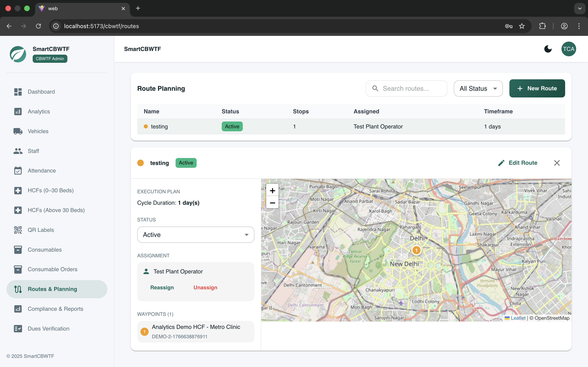The image size is (588, 367).
Task: Switch to Routes & Planning section
Action: point(52,289)
